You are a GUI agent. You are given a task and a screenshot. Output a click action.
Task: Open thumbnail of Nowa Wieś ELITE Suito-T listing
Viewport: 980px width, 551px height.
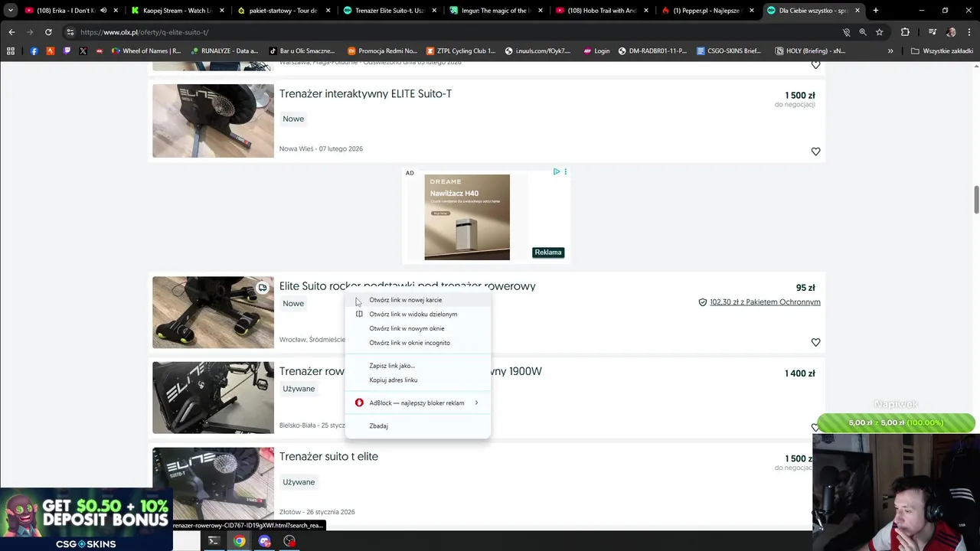click(x=213, y=121)
